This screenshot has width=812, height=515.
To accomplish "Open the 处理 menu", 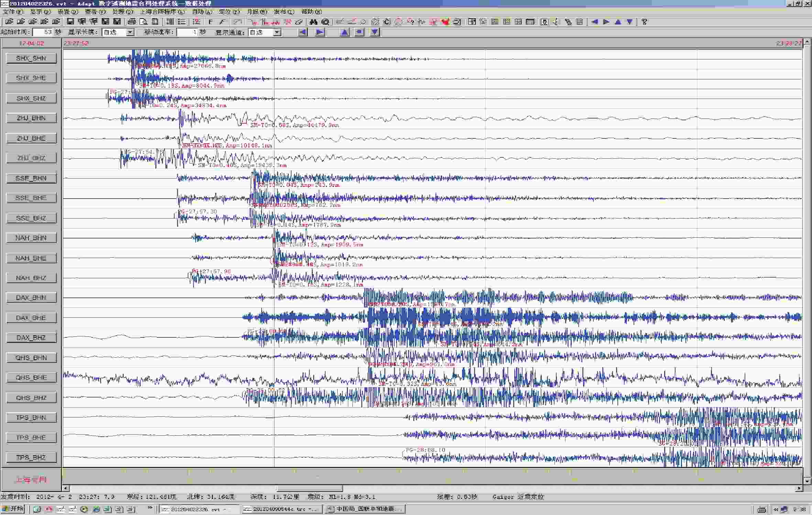I will 123,12.
